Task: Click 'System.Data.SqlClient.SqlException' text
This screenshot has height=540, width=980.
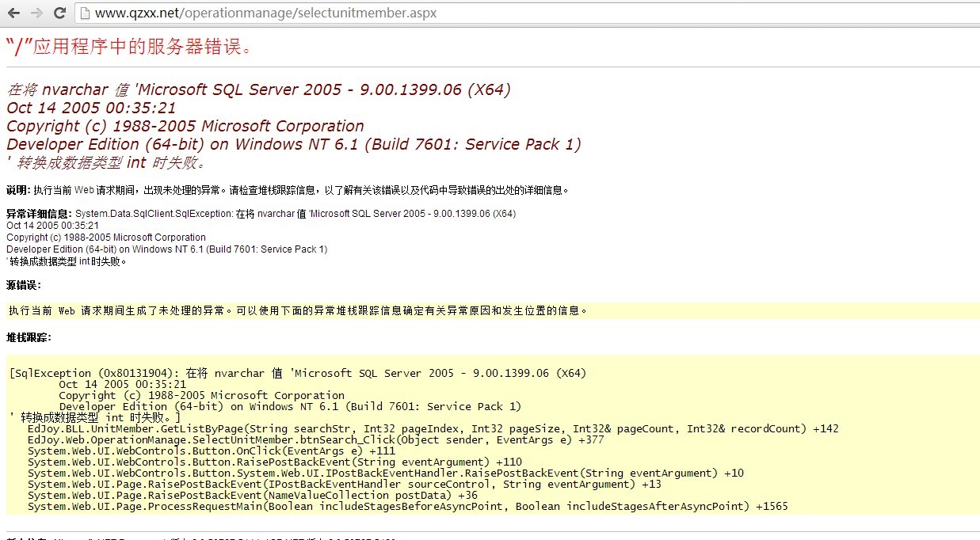Action: tap(153, 214)
